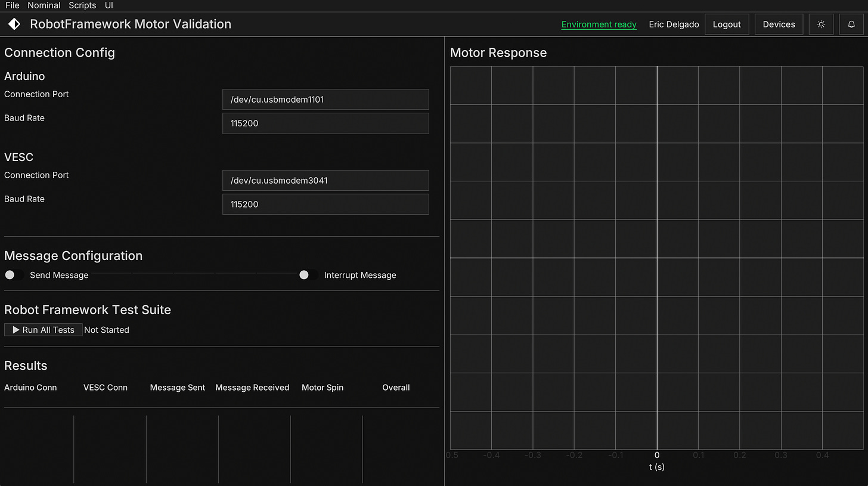Click the 0.4 tick on time axis
Viewport: 868px width, 486px height.
[x=823, y=455]
